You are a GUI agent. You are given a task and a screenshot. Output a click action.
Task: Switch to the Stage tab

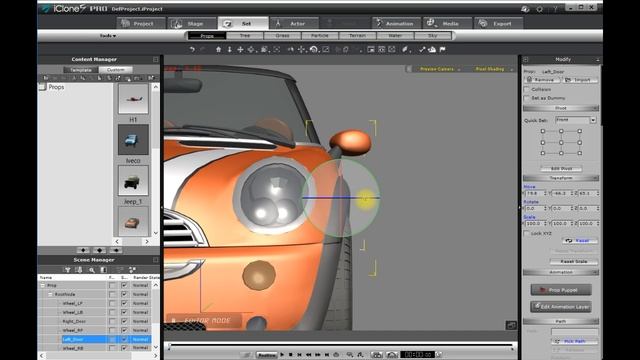point(192,24)
